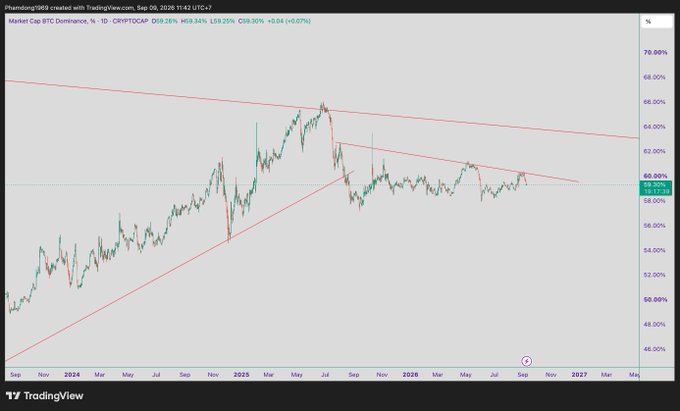Screen dimensions: 680x411
Task: Click the lightning bolt event icon
Action: pyautogui.click(x=526, y=361)
